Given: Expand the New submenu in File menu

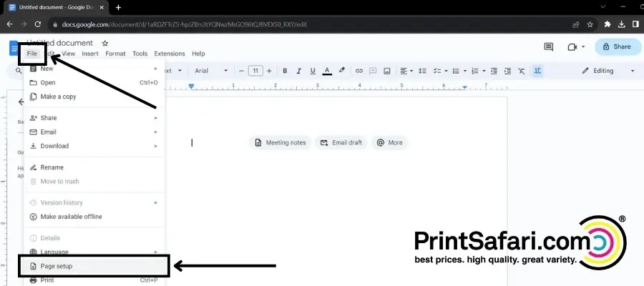Looking at the screenshot, I should pos(94,69).
